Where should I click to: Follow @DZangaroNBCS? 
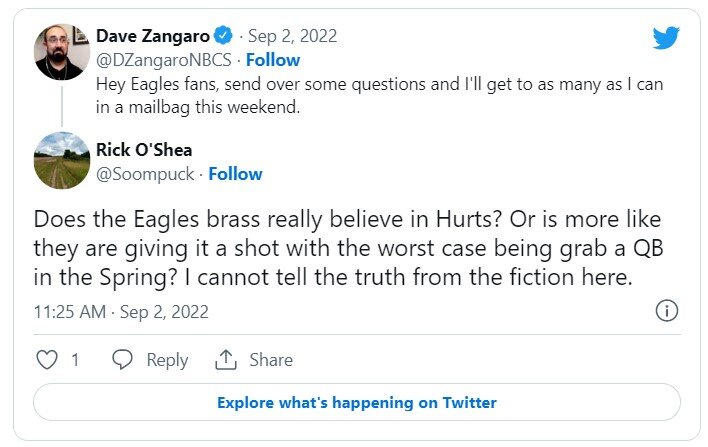(x=273, y=60)
